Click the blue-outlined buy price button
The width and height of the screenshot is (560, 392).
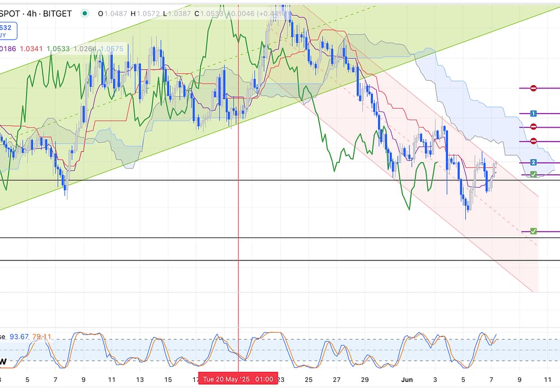point(10,30)
